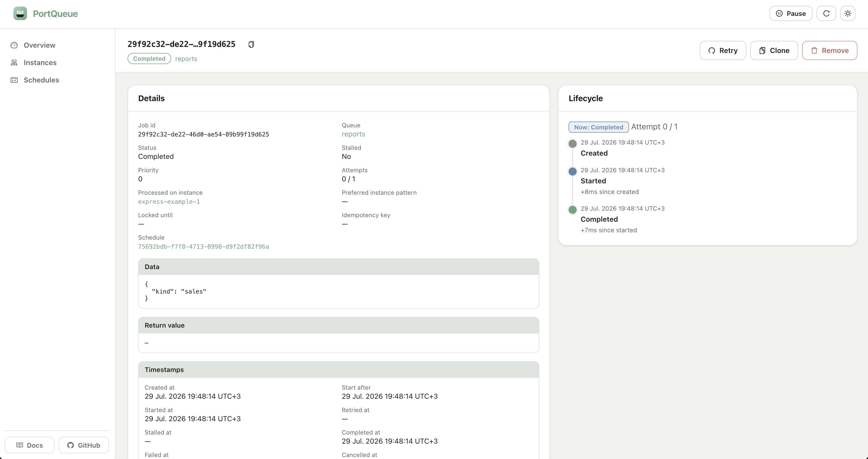Click the Created lifecycle marker dot
The height and width of the screenshot is (459, 868).
(x=572, y=144)
